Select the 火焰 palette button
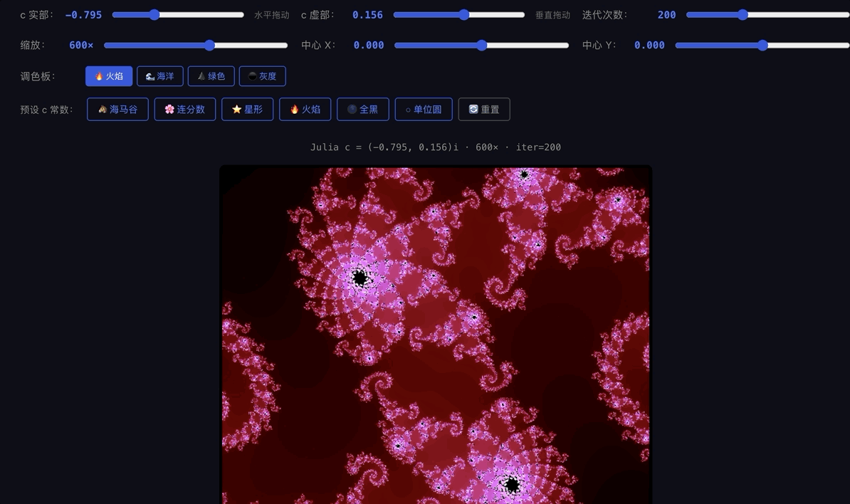 (x=109, y=76)
